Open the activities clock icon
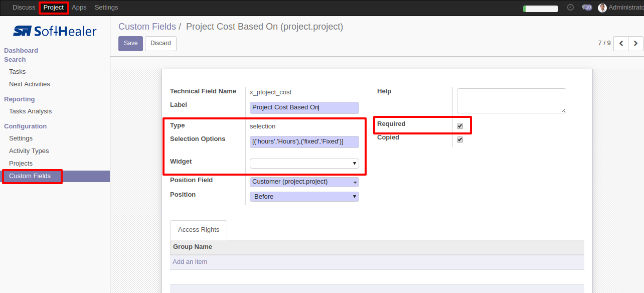Viewport: 644px width, 293px height. [x=570, y=8]
